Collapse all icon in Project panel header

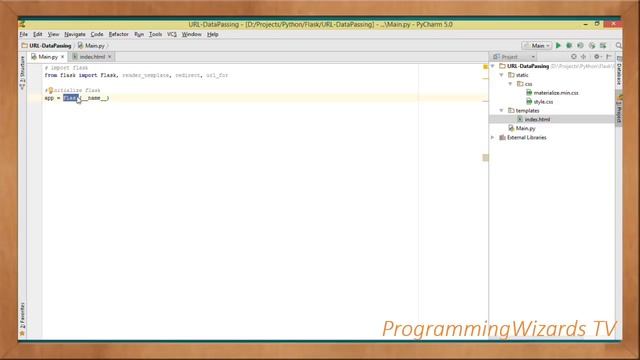click(x=584, y=57)
